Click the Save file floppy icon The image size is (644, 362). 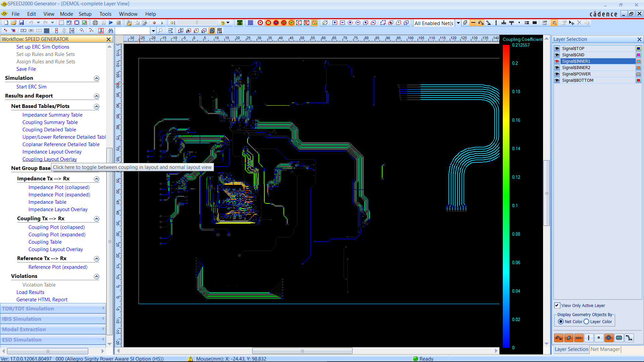pyautogui.click(x=21, y=23)
